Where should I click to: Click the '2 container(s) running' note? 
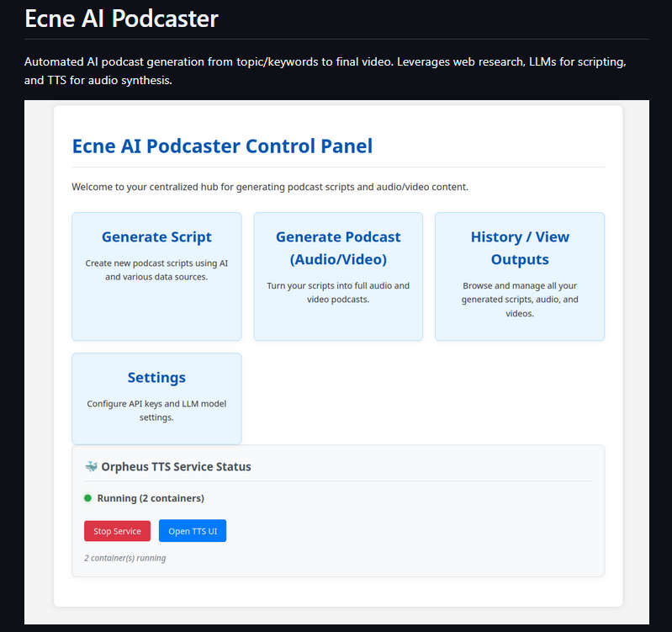pos(124,558)
